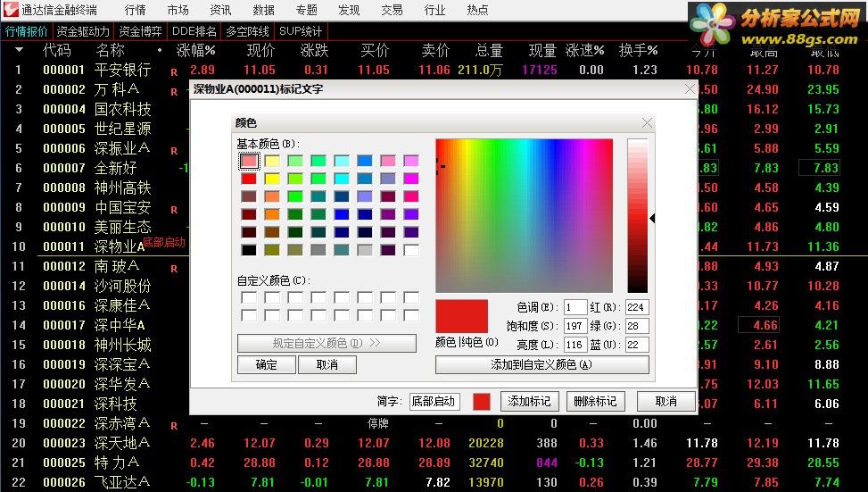Open the 专题 menu
The height and width of the screenshot is (492, 868).
click(306, 10)
